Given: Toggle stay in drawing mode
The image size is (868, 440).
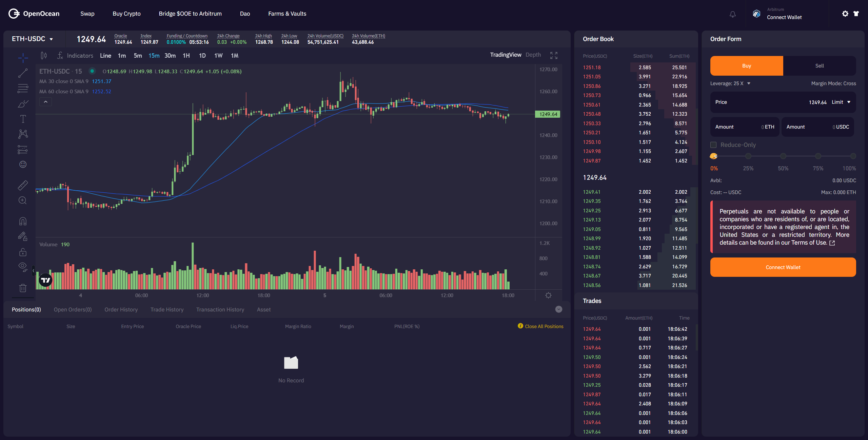Looking at the screenshot, I should [23, 236].
